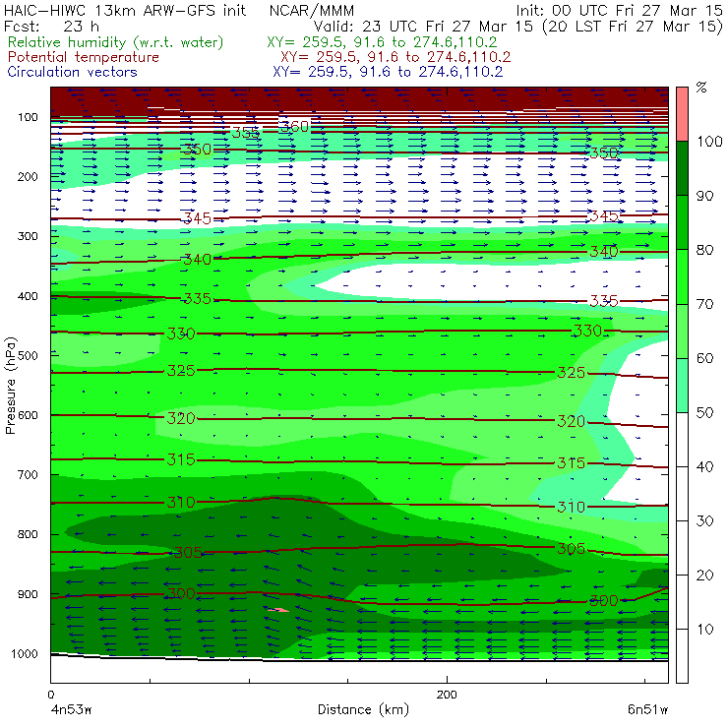
Task: Click the 200 hPa pressure axis tick label
Action: coord(28,176)
